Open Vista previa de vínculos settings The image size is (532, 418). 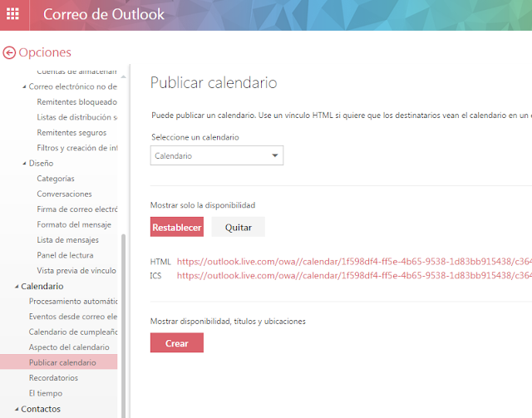click(76, 271)
